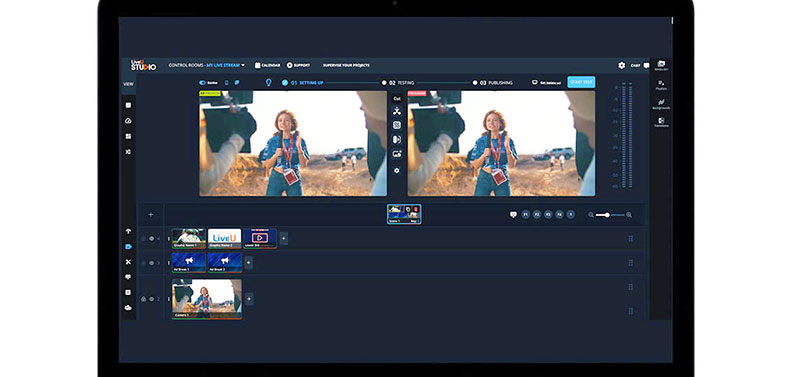Toggle eye visibility for layer row 4
Viewport: 800px width, 377px height.
151,238
